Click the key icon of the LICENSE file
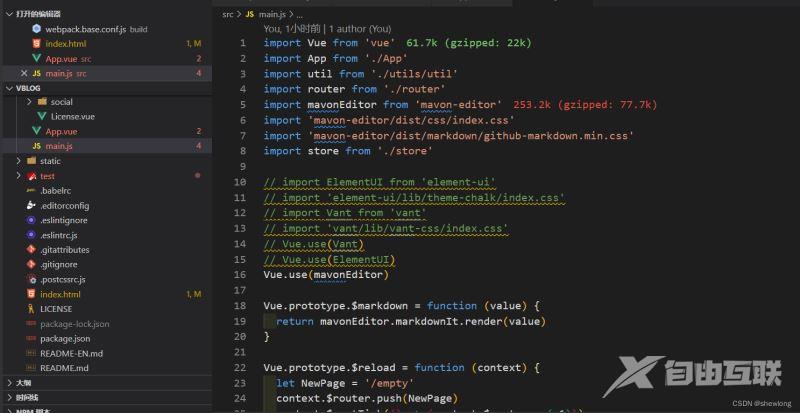 [31, 309]
